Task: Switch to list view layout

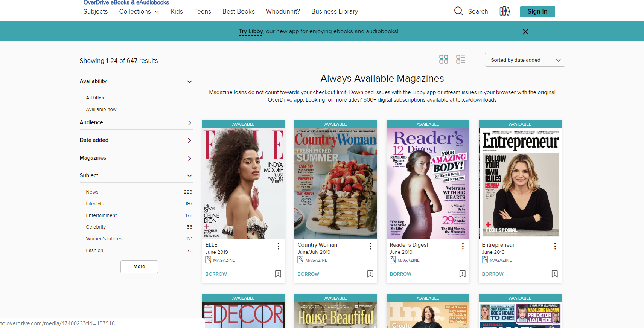Action: (x=461, y=59)
